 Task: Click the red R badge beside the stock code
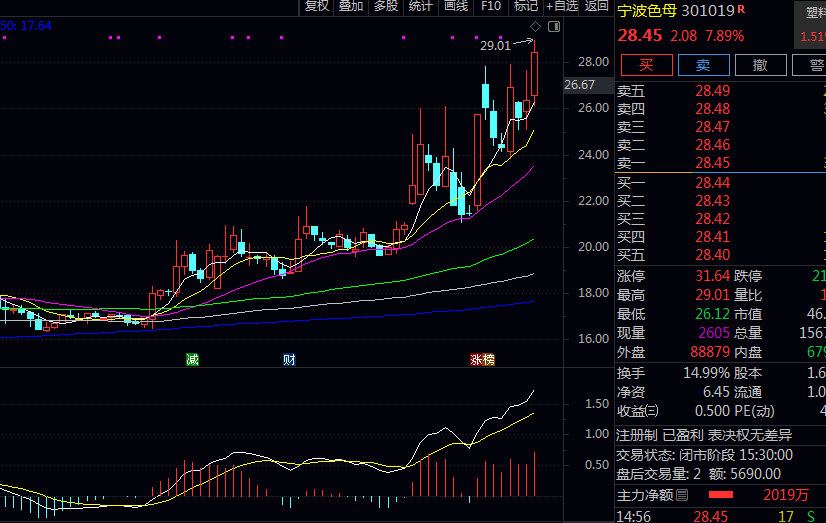click(741, 9)
